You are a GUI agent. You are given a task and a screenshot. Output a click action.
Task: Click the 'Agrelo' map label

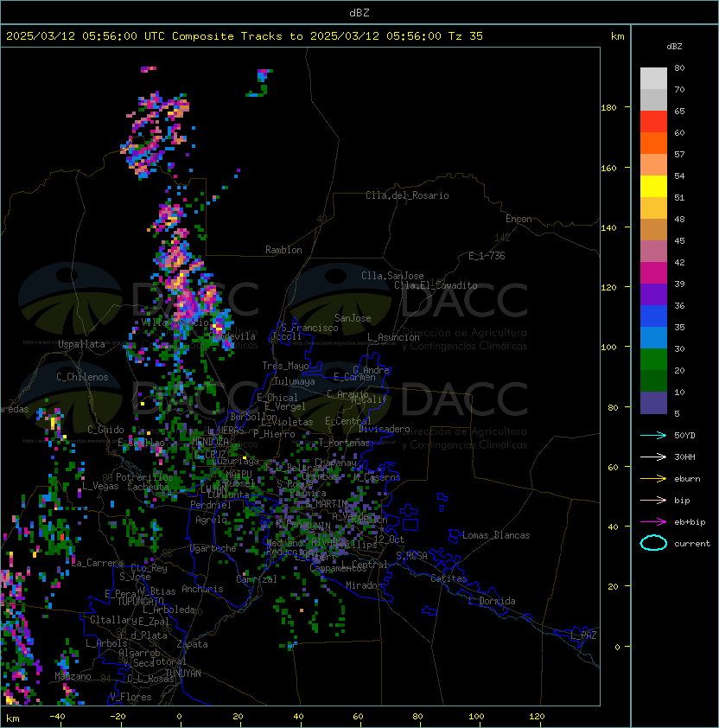point(211,520)
